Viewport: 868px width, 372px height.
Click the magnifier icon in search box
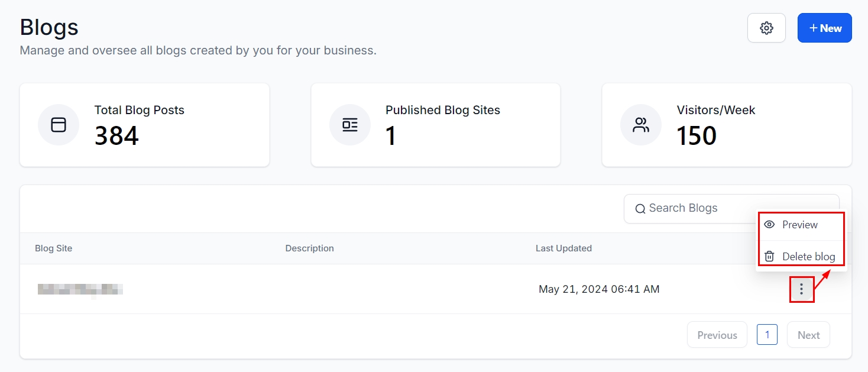click(x=640, y=209)
